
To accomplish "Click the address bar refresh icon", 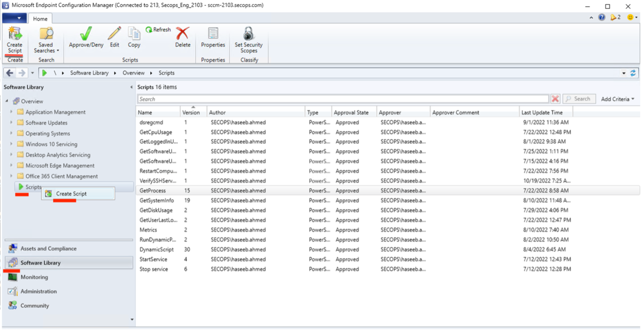I will coord(633,73).
